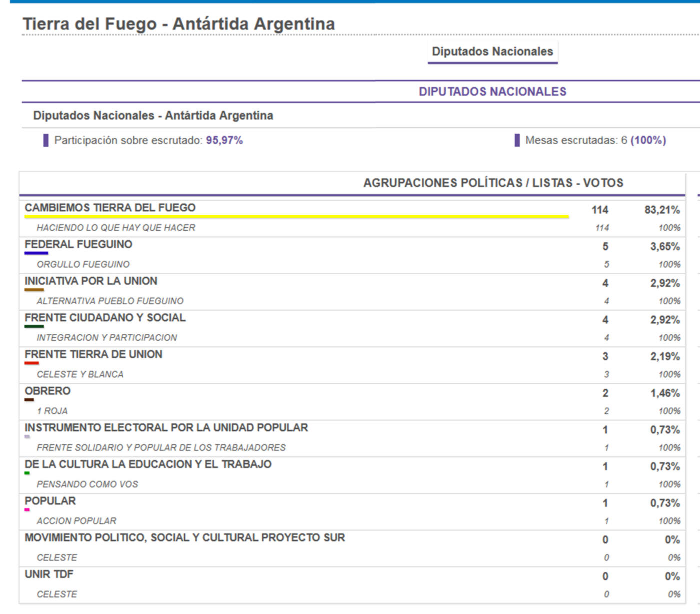Screen dimensions: 700x614
Task: Click PENSANDO COMO VOS list name
Action: pyautogui.click(x=87, y=484)
